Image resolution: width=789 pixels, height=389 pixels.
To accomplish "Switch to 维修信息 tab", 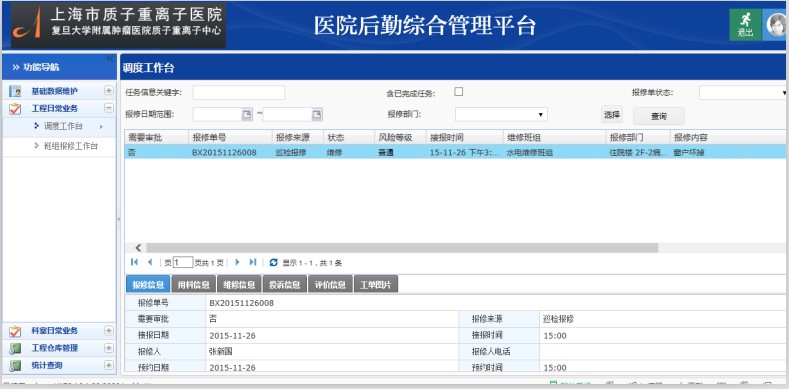I will tap(240, 284).
